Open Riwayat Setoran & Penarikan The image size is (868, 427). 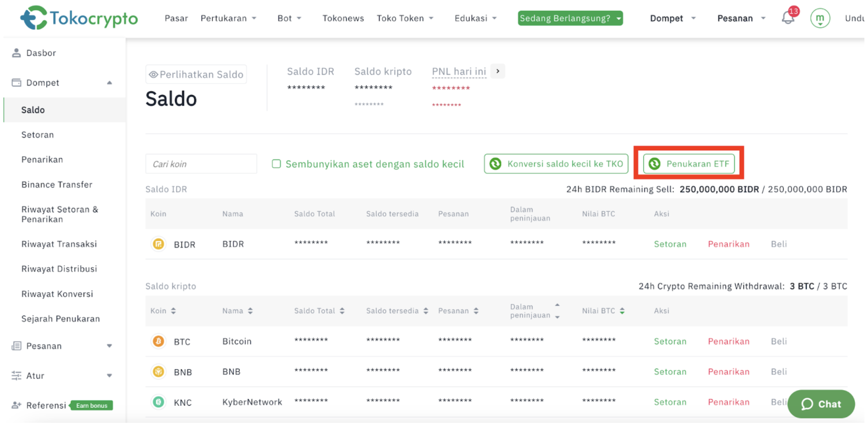tap(60, 215)
